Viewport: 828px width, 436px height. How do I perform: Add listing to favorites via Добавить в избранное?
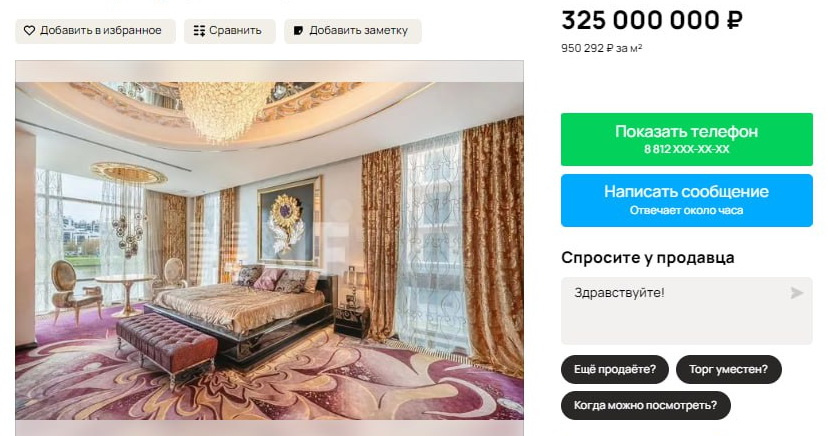click(95, 31)
